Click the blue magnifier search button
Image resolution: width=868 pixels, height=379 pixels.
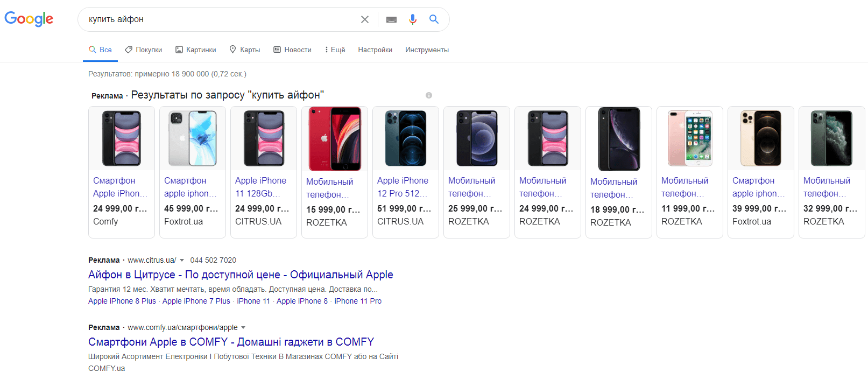[x=434, y=19]
